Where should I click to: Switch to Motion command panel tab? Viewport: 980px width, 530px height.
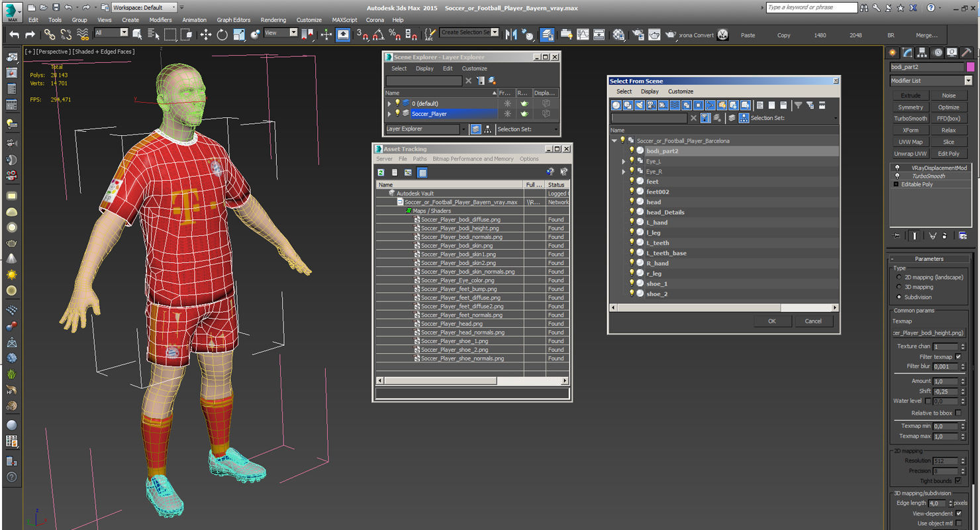point(938,52)
